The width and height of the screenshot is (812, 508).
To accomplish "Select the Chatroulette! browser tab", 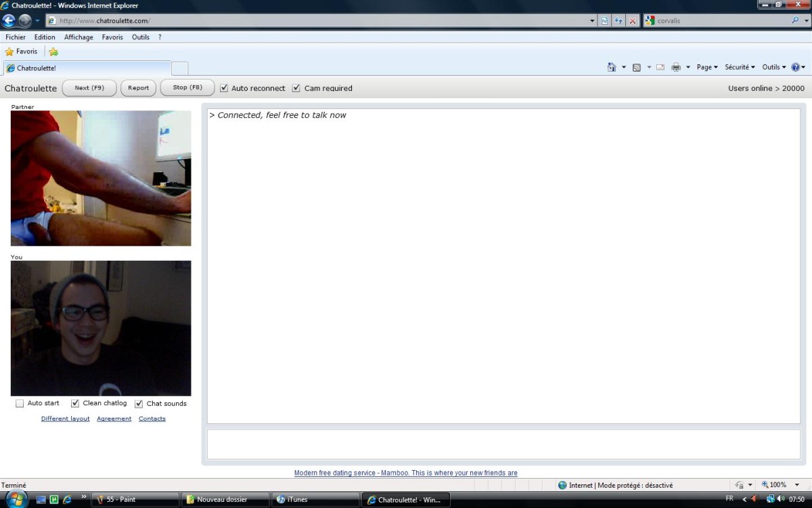I will (x=87, y=68).
